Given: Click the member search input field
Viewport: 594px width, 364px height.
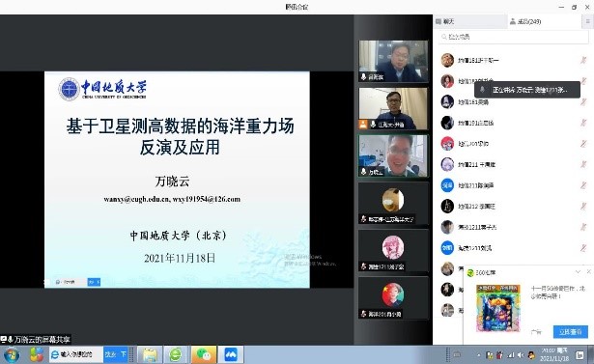Looking at the screenshot, I should [513, 37].
